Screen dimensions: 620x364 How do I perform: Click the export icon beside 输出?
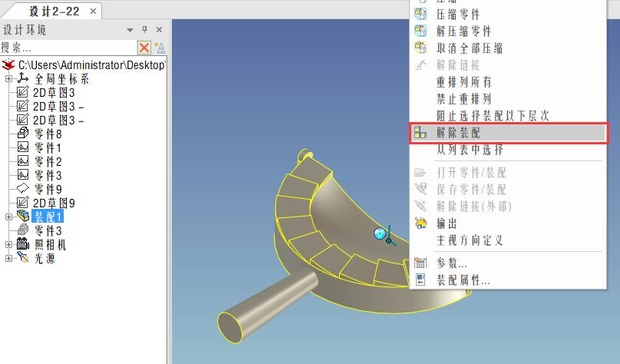pyautogui.click(x=420, y=223)
